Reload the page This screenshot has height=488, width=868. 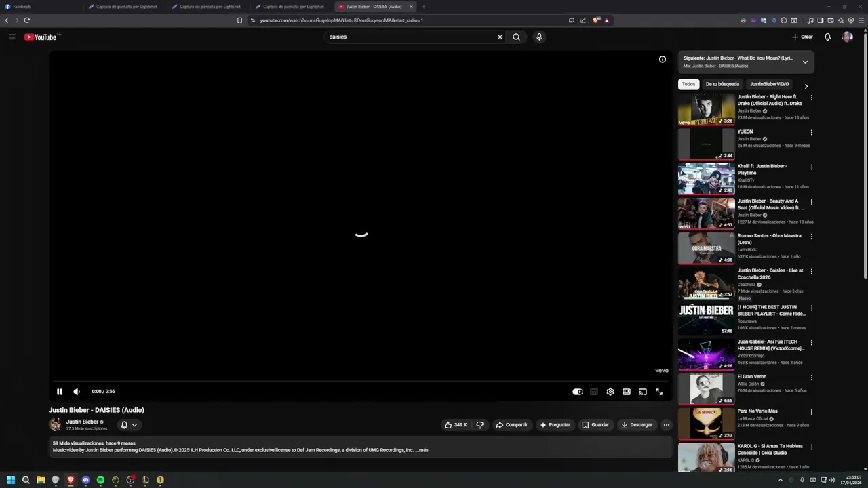coord(27,20)
